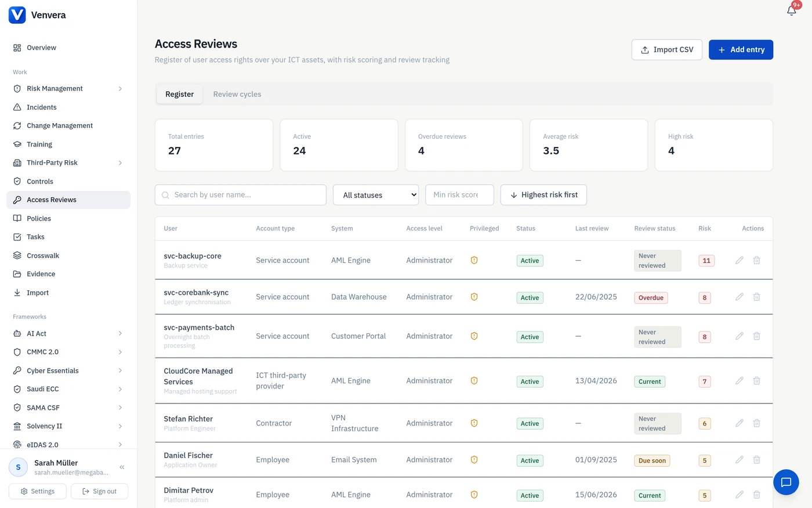812x508 pixels.
Task: Click the search magnifier icon
Action: coord(165,195)
